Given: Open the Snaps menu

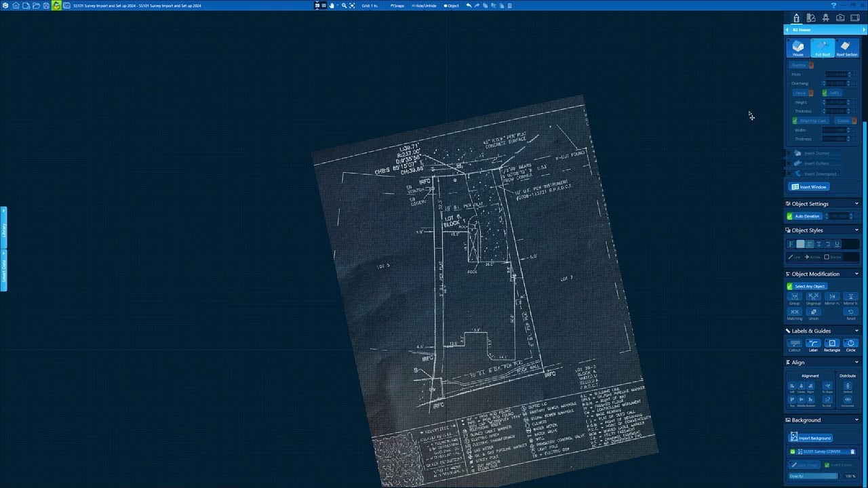Looking at the screenshot, I should 397,5.
